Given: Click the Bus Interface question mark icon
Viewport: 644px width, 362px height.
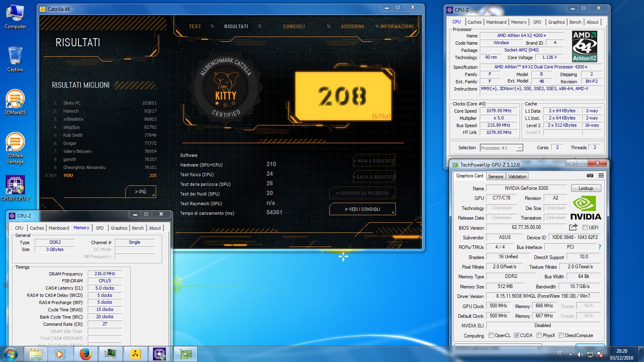Looking at the screenshot, I should coord(600,247).
